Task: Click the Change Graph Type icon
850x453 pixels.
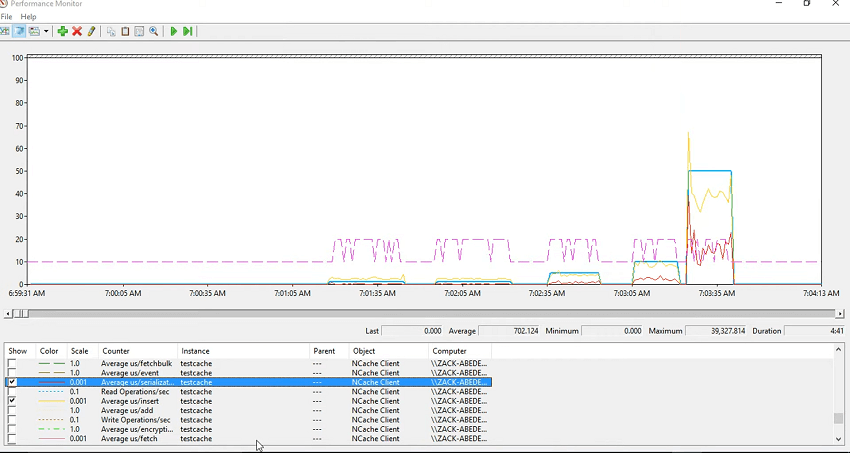Action: point(34,31)
